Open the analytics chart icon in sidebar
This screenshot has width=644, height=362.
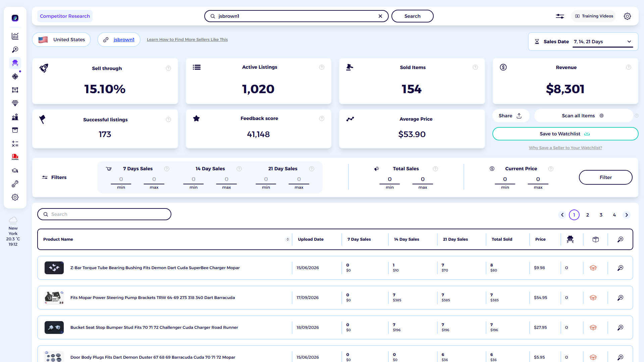[15, 36]
